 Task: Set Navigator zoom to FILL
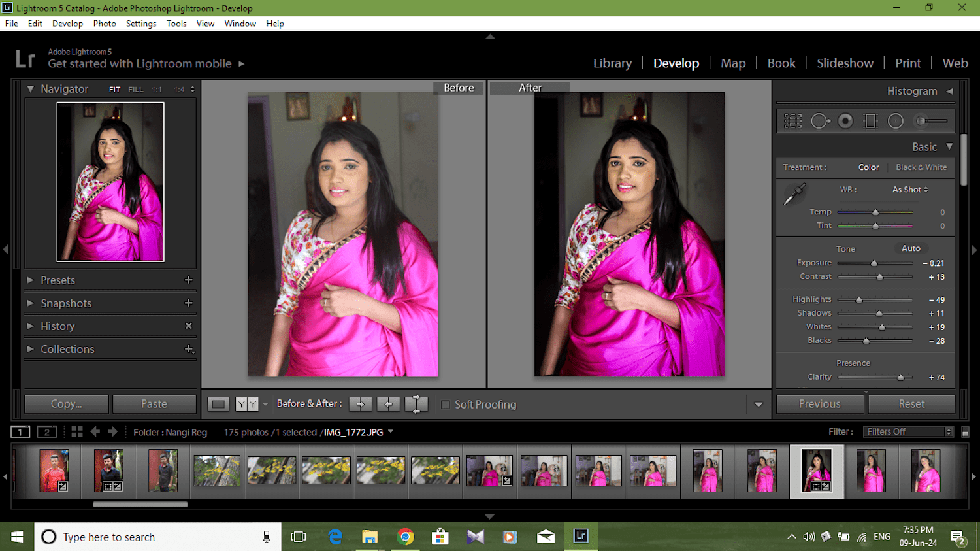coord(135,90)
